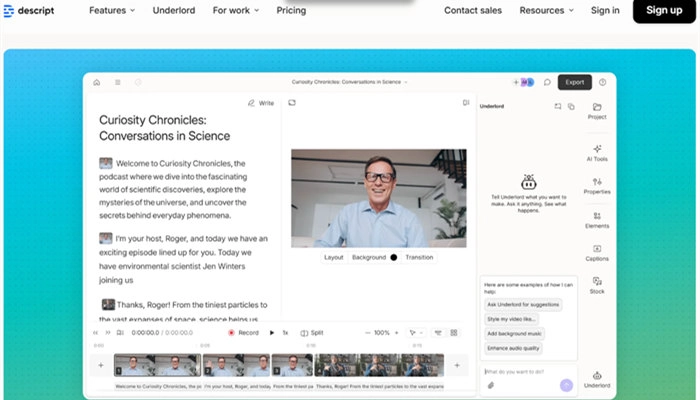This screenshot has height=400, width=700.
Task: Open the Resources dropdown menu
Action: [547, 10]
